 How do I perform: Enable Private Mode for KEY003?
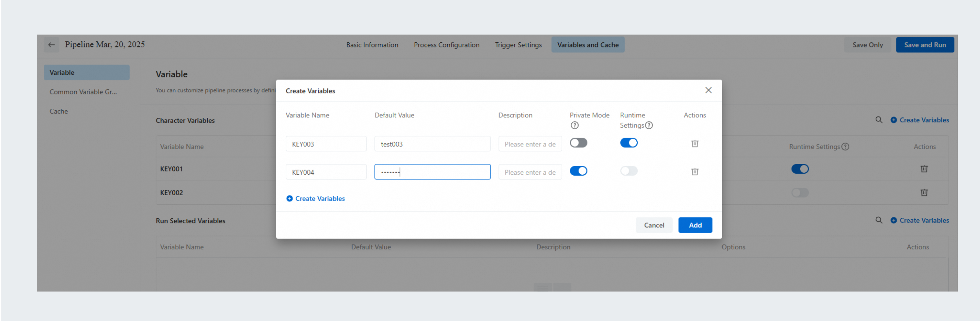(578, 143)
